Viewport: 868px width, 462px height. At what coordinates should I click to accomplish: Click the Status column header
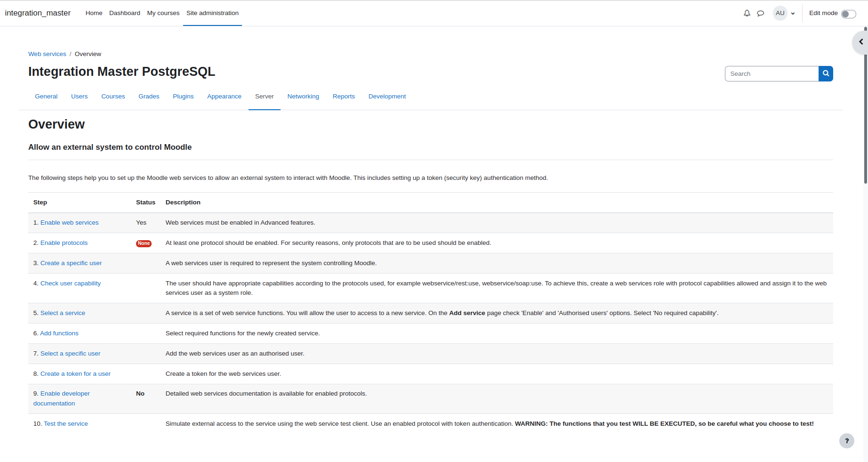pyautogui.click(x=145, y=203)
